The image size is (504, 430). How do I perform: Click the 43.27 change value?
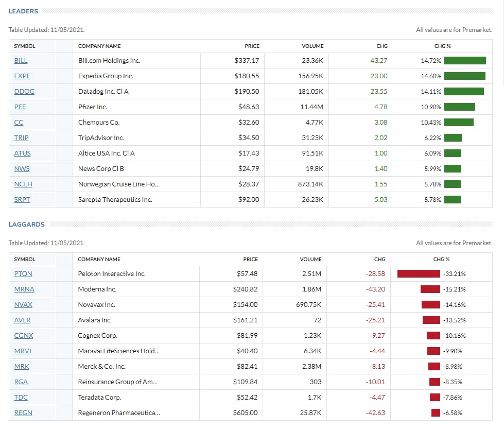point(379,60)
